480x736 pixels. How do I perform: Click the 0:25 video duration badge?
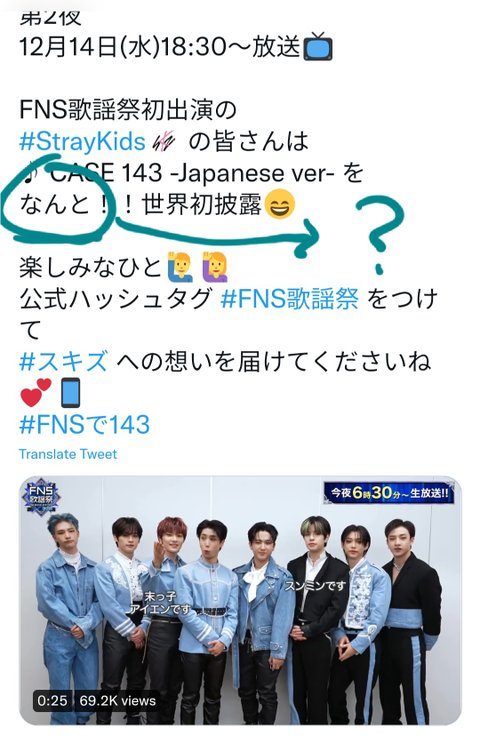point(53,701)
